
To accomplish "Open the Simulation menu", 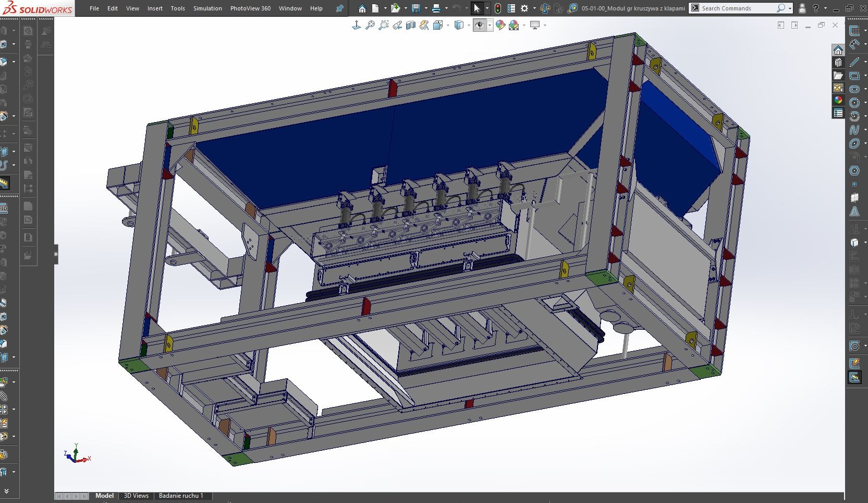I will [x=207, y=8].
